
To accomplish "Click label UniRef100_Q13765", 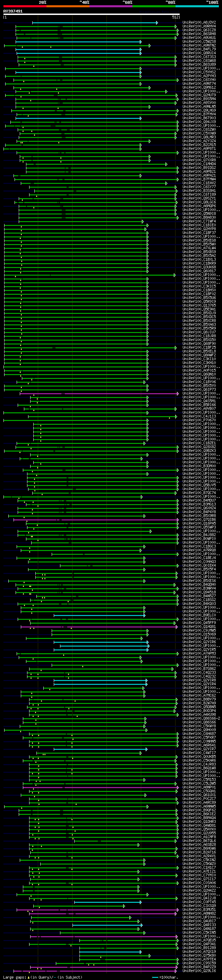I will coord(199,305).
